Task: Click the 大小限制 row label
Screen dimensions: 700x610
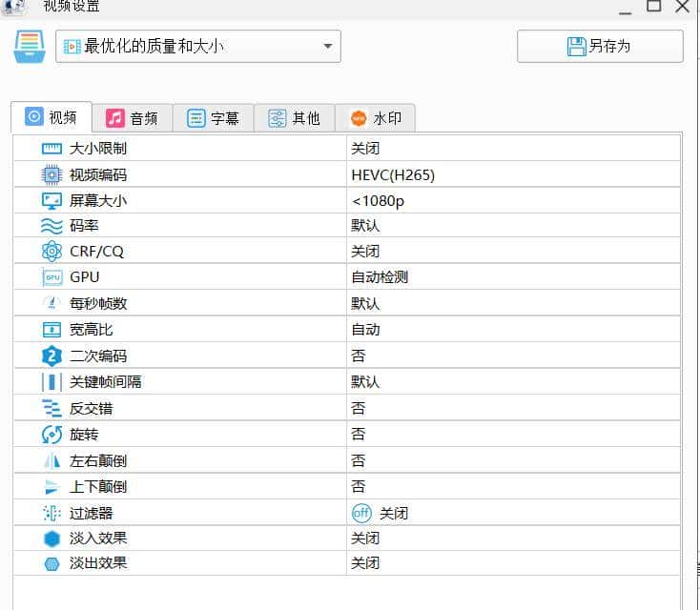Action: click(98, 149)
